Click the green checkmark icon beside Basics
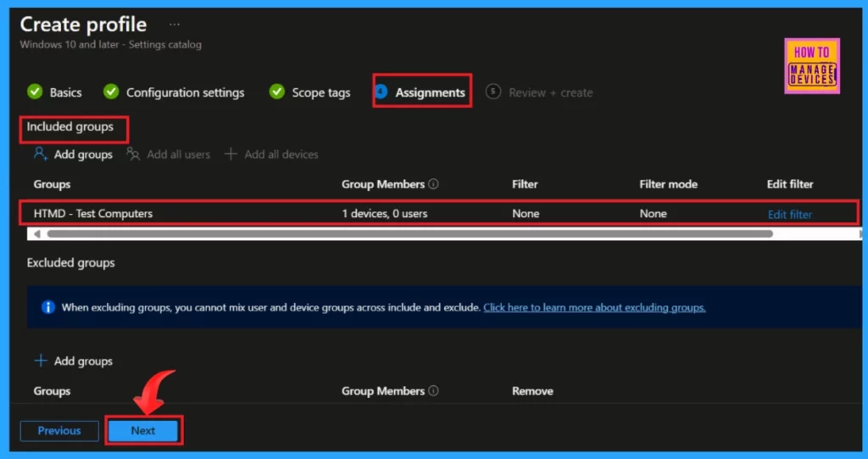868x459 pixels. [x=35, y=92]
